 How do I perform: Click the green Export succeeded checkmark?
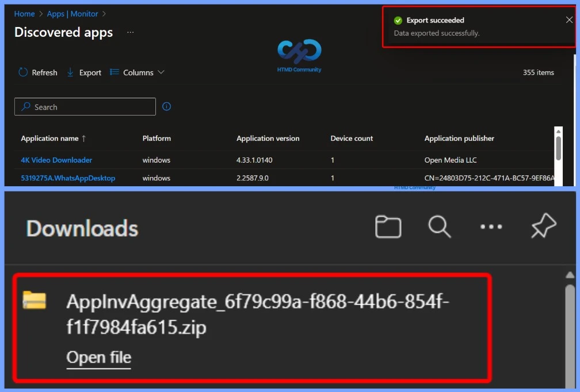pos(398,20)
